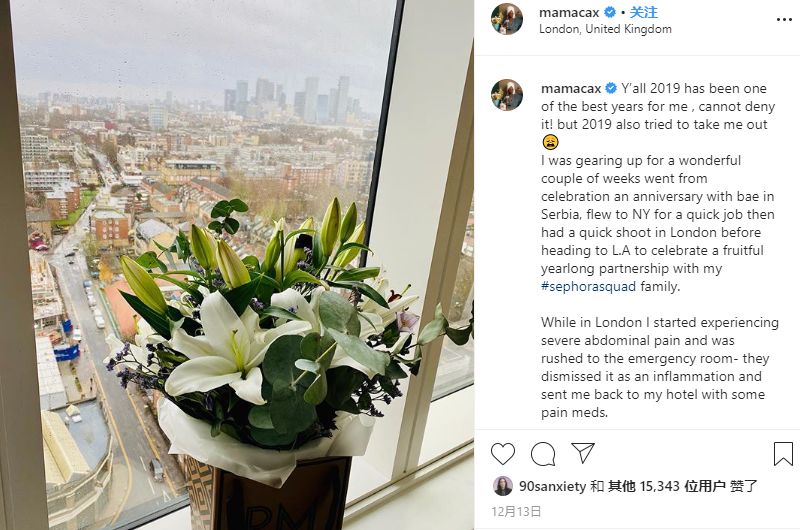Open the three-dot more options menu
This screenshot has height=530, width=800.
(x=784, y=20)
